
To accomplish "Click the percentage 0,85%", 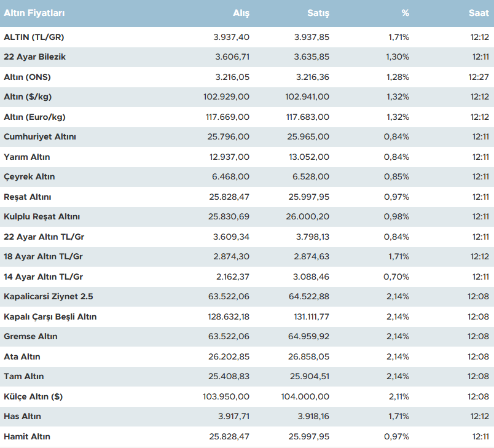I will pyautogui.click(x=396, y=177).
